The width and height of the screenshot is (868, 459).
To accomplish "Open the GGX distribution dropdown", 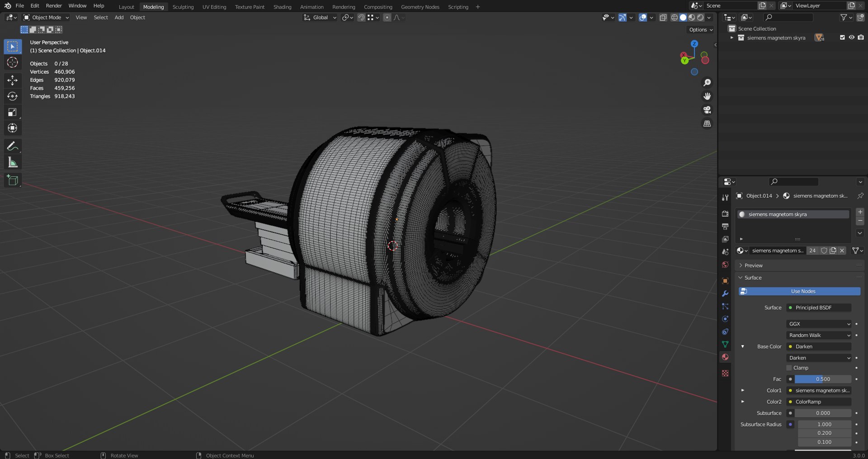I will [x=819, y=324].
